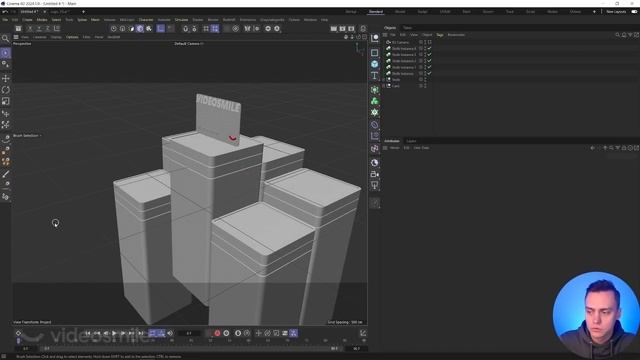Add a rectangle spline from the palette
Viewport: 640px width, 360px height.
pyautogui.click(x=374, y=53)
